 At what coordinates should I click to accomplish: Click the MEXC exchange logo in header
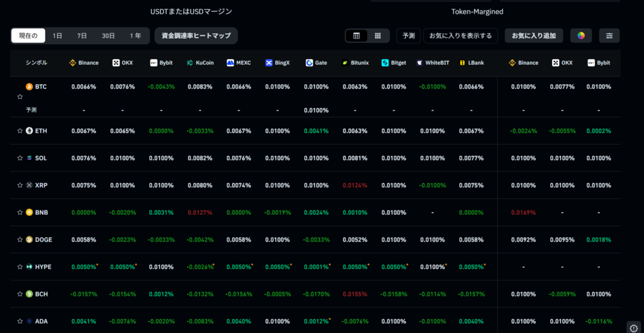click(x=230, y=63)
